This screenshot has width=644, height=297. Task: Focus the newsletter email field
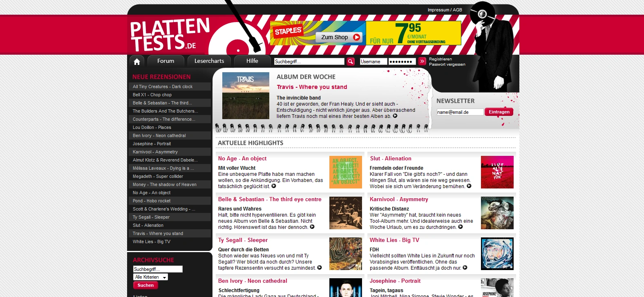(x=460, y=112)
